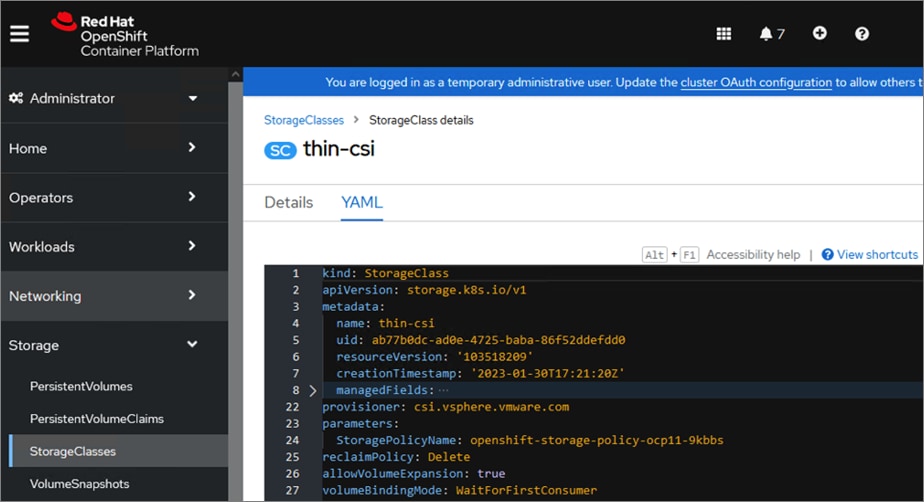The width and height of the screenshot is (924, 502).
Task: Click YAML line 'kind: StorageClass'
Action: point(385,273)
